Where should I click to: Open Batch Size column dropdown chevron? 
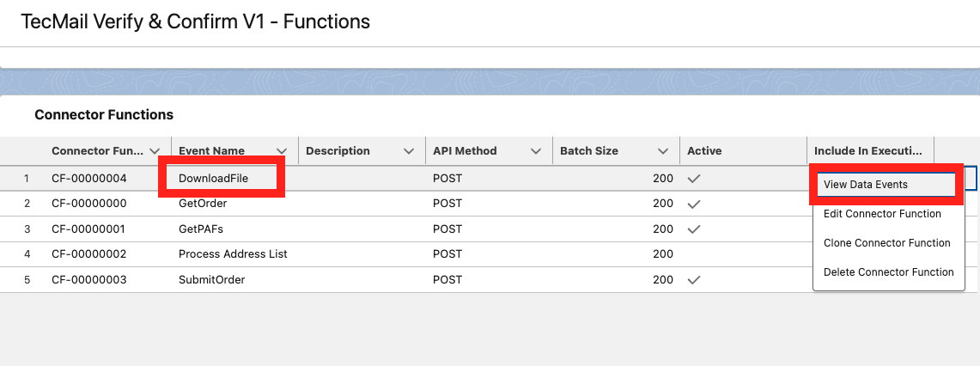[x=664, y=150]
